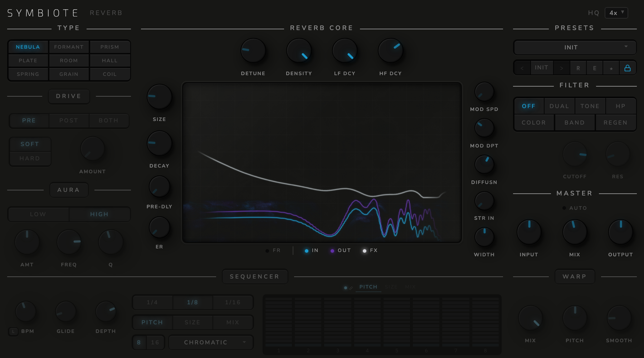Screen dimensions: 644x358
Task: Toggle the FR display indicator
Action: coord(273,251)
